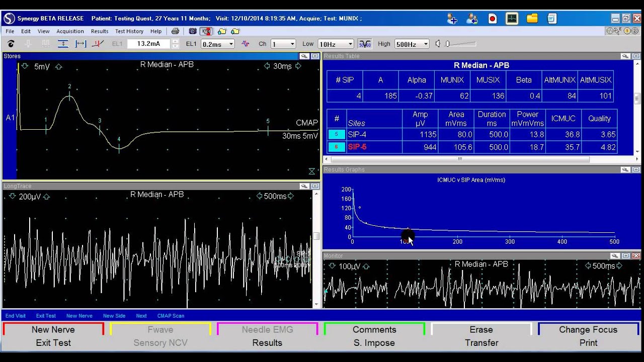This screenshot has width=644, height=362.
Task: Click the gain down arrow left of the LongTrace 200µV label
Action: click(x=13, y=197)
